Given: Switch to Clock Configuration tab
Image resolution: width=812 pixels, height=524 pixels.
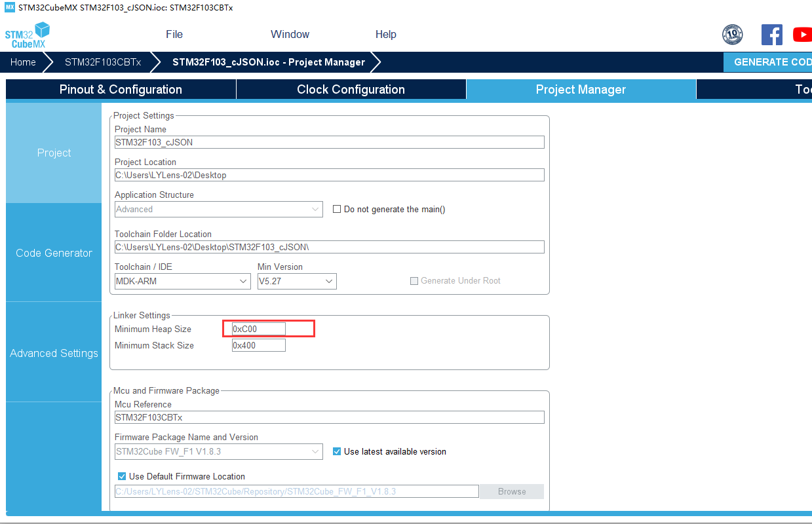Looking at the screenshot, I should pyautogui.click(x=351, y=89).
